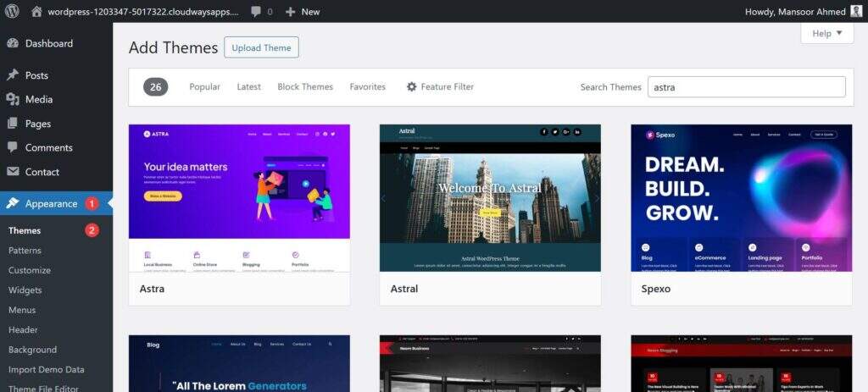The height and width of the screenshot is (392, 868).
Task: Go to Themes submenu
Action: point(25,230)
